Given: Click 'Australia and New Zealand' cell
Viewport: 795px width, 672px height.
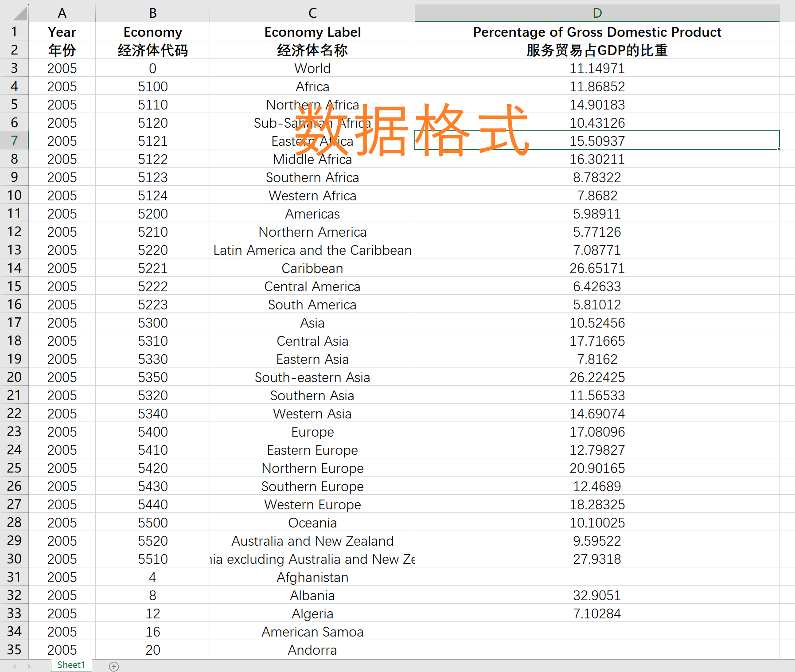Looking at the screenshot, I should pyautogui.click(x=312, y=541).
